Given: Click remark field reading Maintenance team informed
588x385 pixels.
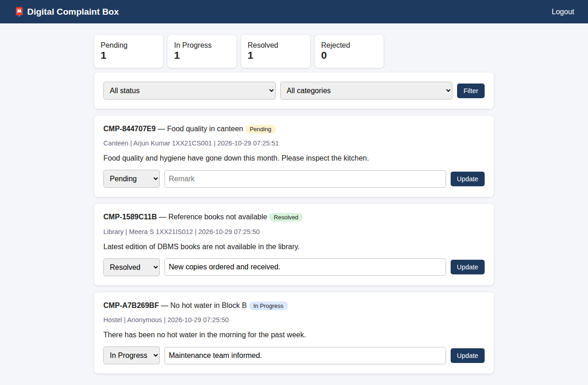Looking at the screenshot, I should pyautogui.click(x=305, y=355).
